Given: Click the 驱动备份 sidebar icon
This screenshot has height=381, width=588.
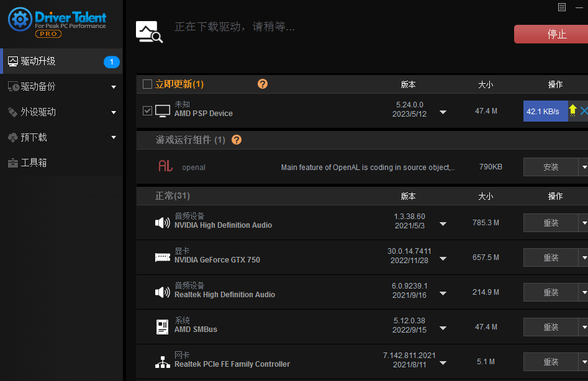Looking at the screenshot, I should 14,86.
